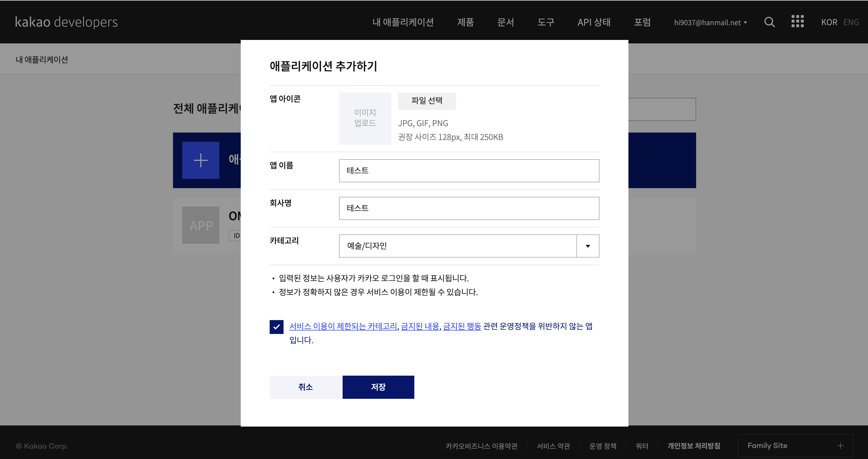This screenshot has width=868, height=459.
Task: Open the 내 애플리케이션 menu
Action: (403, 22)
